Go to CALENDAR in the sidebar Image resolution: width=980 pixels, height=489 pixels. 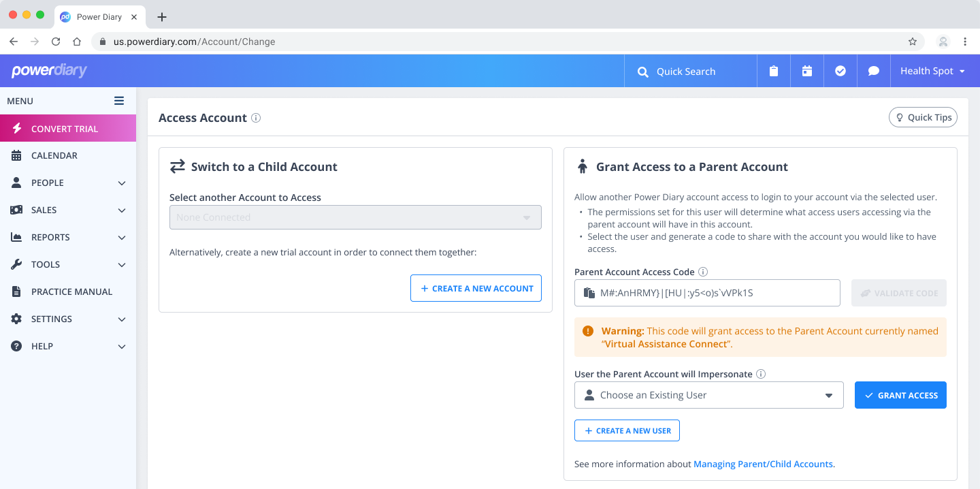click(54, 155)
